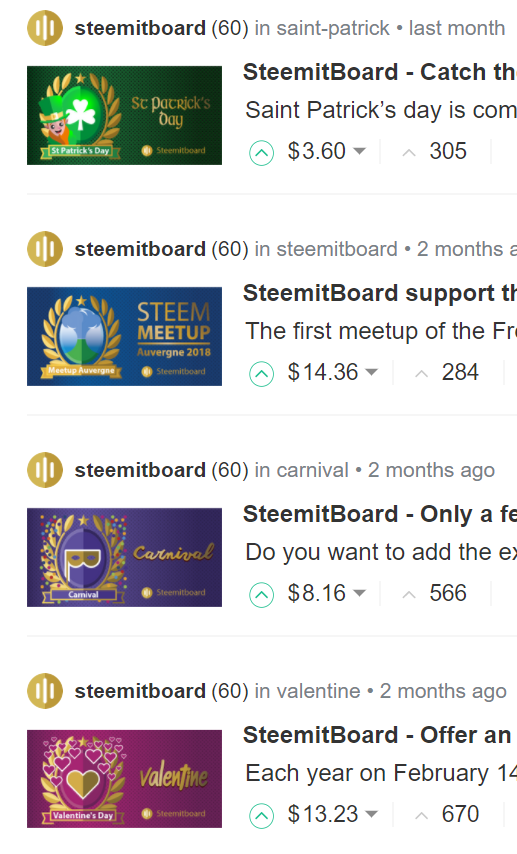Expand the $13.23 payout dropdown
Viewport: 517px width, 854px height.
pyautogui.click(x=372, y=814)
